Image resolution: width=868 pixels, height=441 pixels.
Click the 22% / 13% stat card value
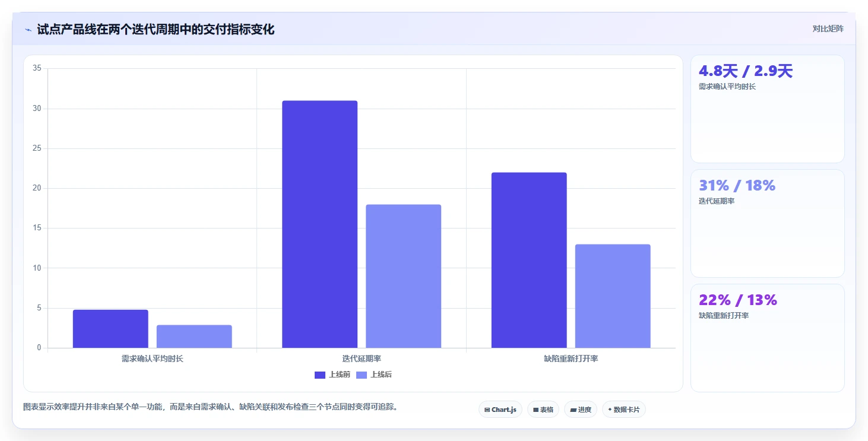click(x=738, y=300)
